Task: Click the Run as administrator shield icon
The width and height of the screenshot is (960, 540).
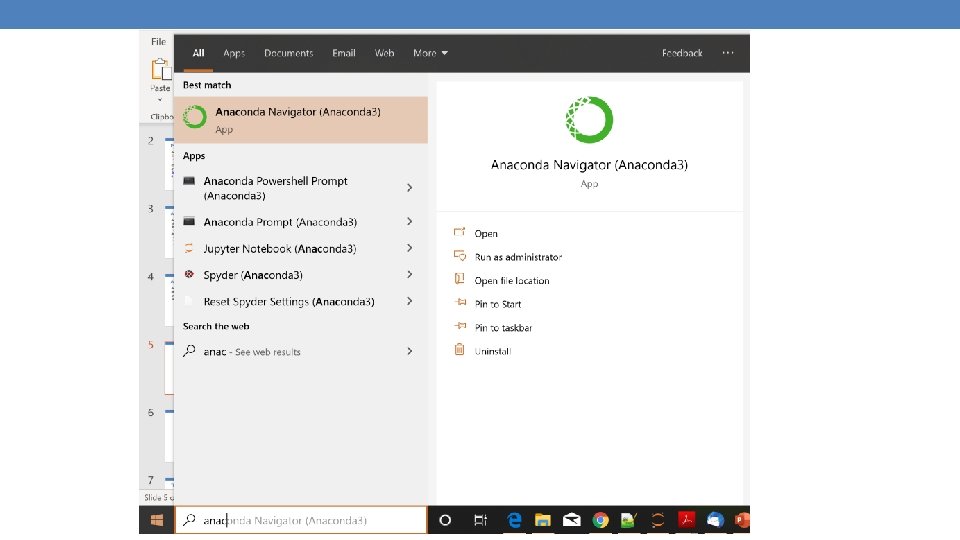Action: (x=460, y=255)
